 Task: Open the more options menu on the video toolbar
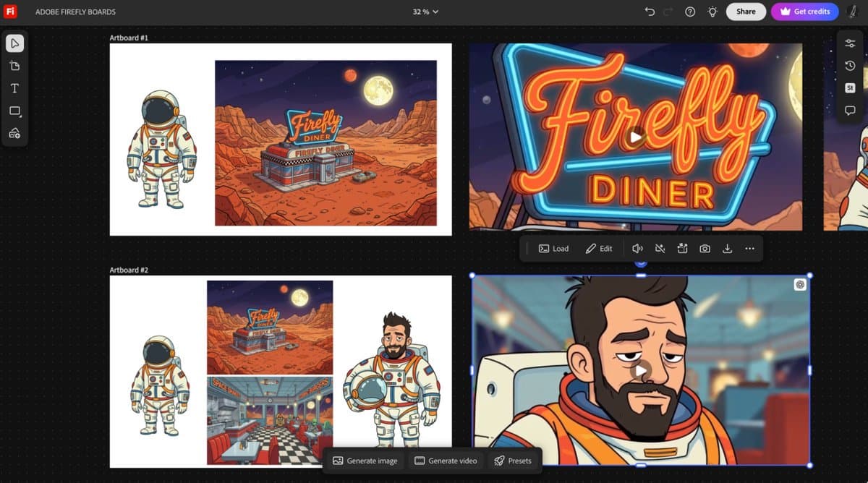[x=749, y=248]
